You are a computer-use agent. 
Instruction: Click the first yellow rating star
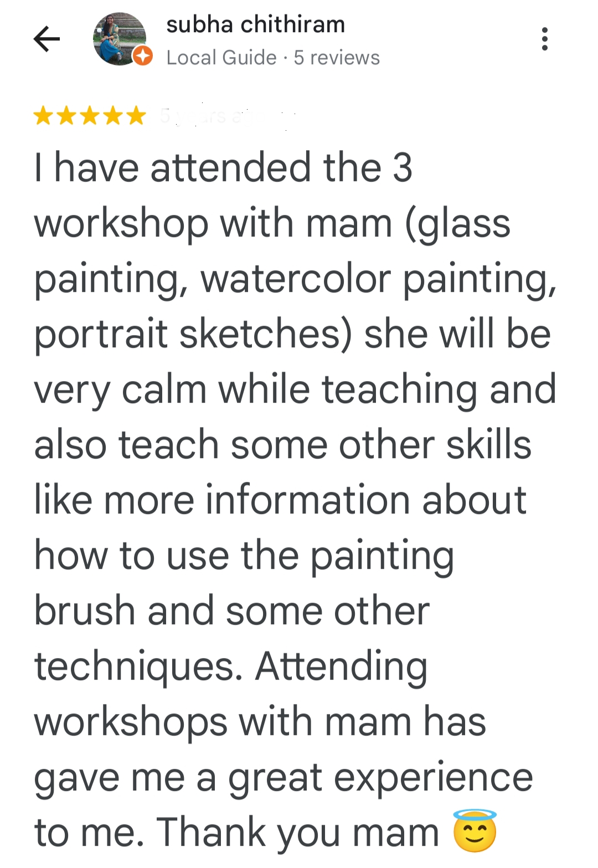point(43,116)
